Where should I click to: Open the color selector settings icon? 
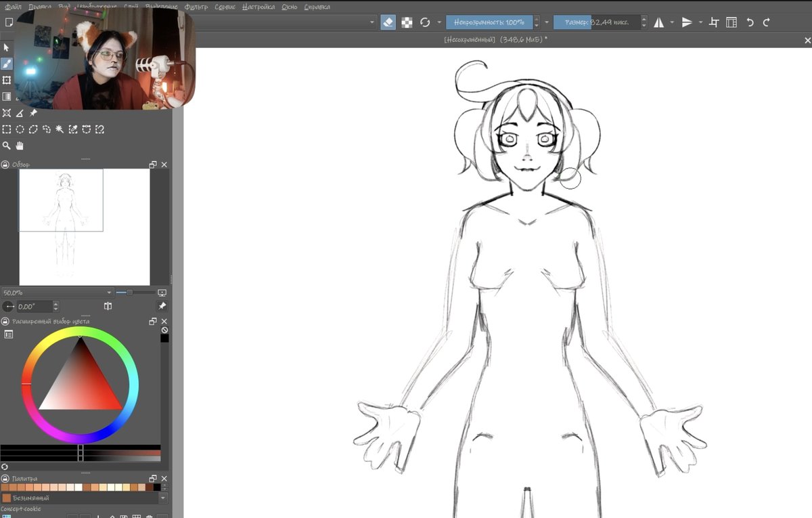(9, 334)
